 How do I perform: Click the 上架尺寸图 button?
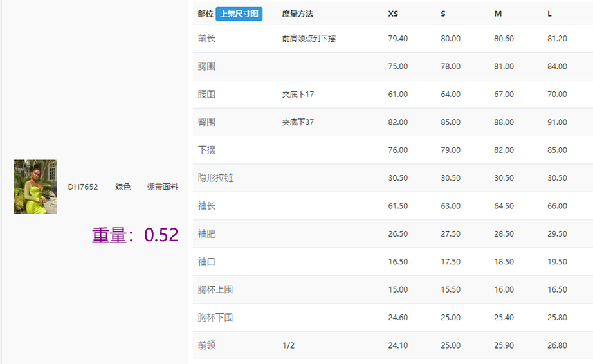point(239,14)
